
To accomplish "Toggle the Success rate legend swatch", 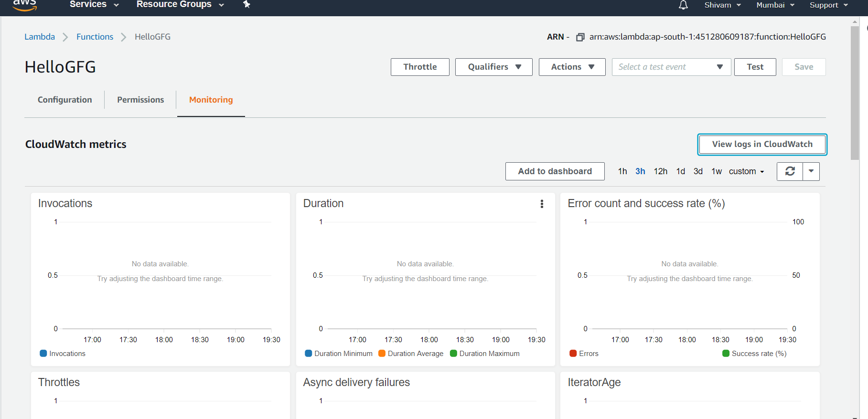I will click(x=726, y=354).
